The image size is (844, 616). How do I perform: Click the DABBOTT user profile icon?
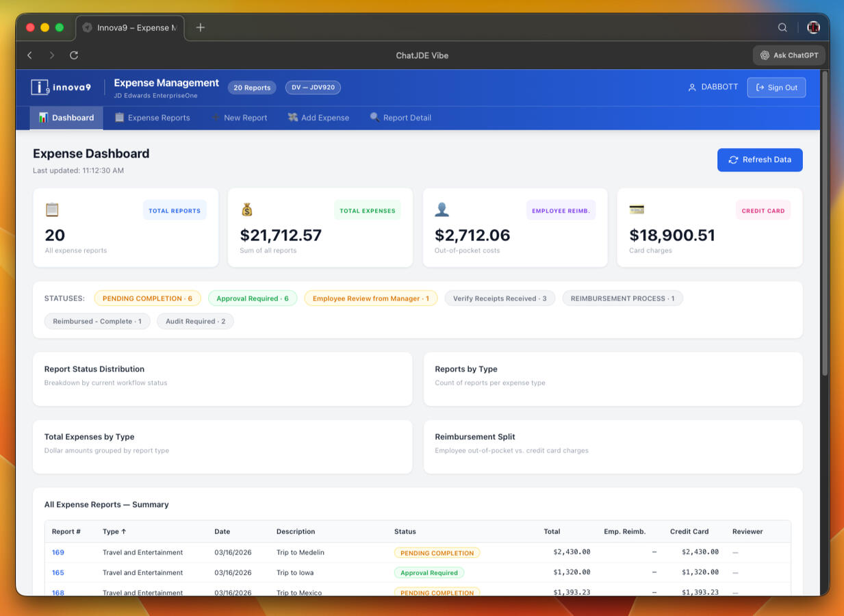pyautogui.click(x=692, y=88)
